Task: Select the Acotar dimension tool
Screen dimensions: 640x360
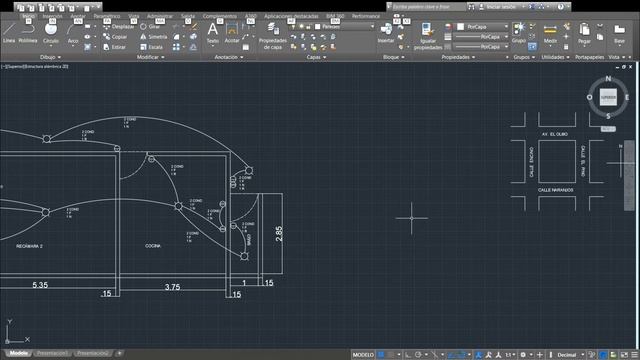Action: pyautogui.click(x=232, y=33)
